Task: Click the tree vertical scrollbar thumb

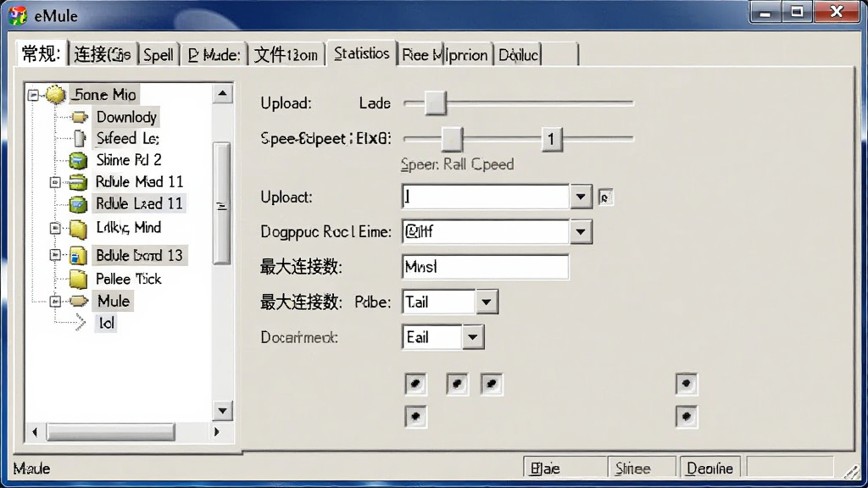Action: 222,203
